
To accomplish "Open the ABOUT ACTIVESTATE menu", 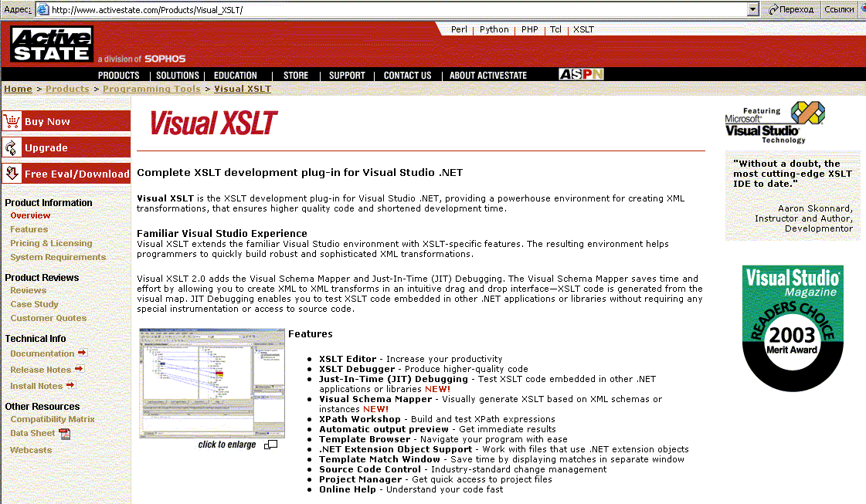I will [x=488, y=75].
